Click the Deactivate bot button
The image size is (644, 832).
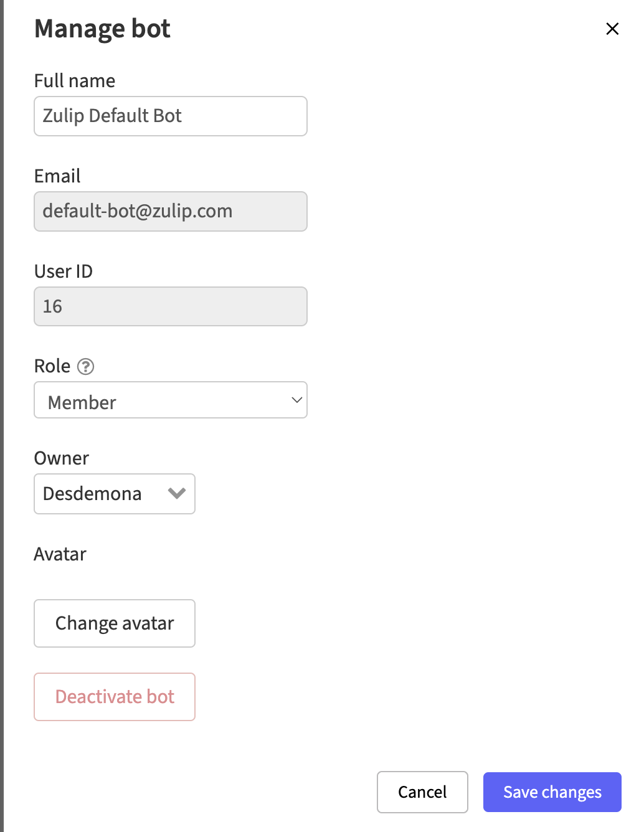tap(114, 697)
